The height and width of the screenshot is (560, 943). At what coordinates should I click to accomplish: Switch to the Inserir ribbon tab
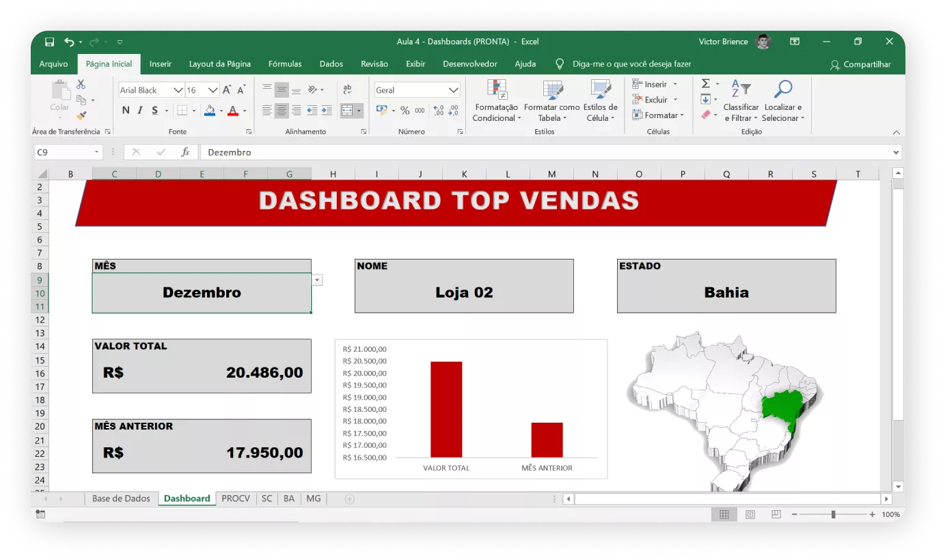point(161,64)
